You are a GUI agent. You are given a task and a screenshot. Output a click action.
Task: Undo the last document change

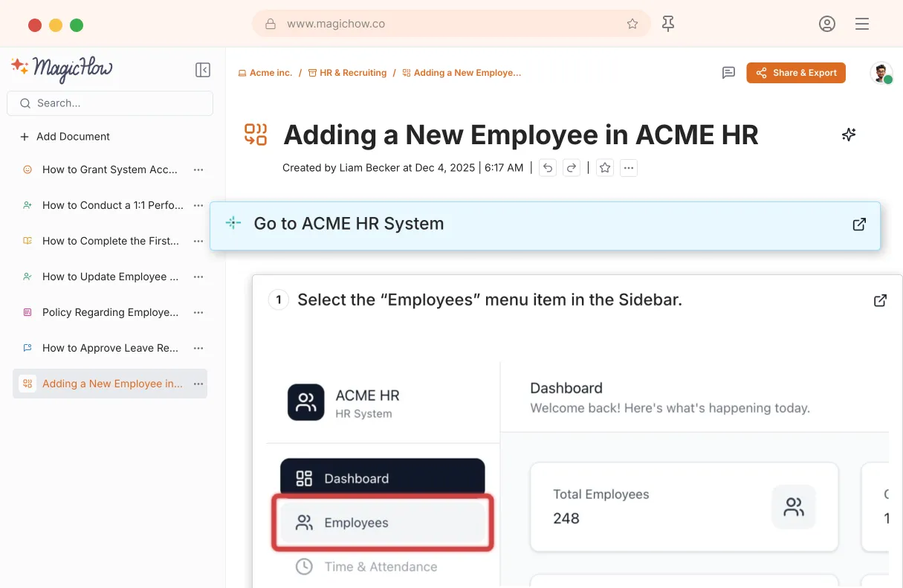click(x=548, y=168)
